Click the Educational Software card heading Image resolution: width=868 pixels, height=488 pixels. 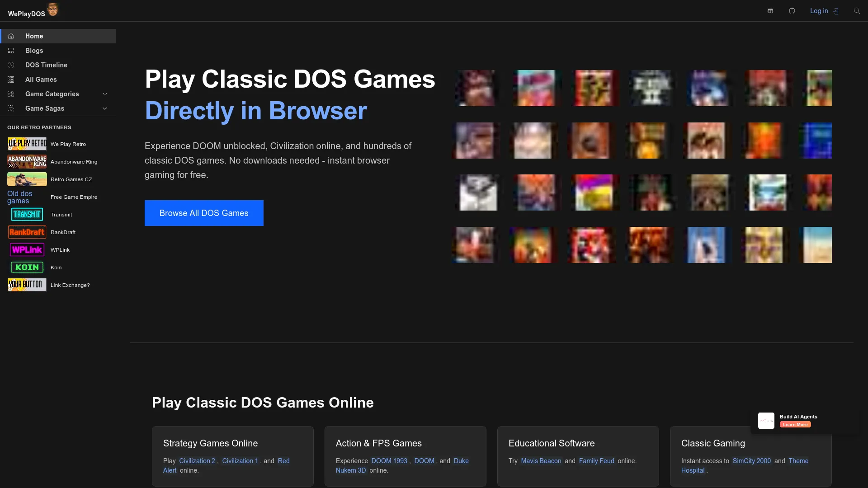point(552,443)
